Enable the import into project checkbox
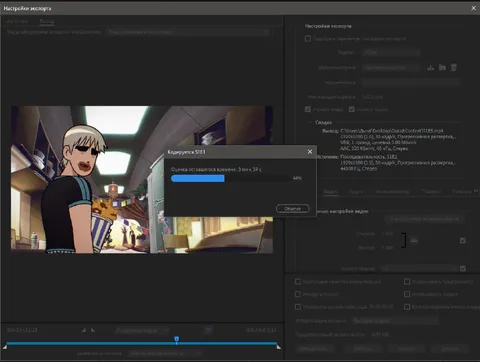The height and width of the screenshot is (362, 480). click(x=298, y=294)
